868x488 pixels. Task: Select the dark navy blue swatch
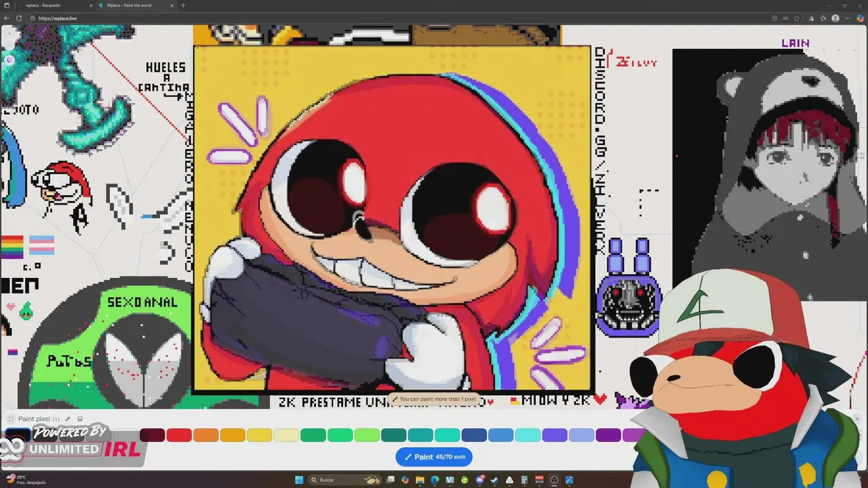click(474, 435)
